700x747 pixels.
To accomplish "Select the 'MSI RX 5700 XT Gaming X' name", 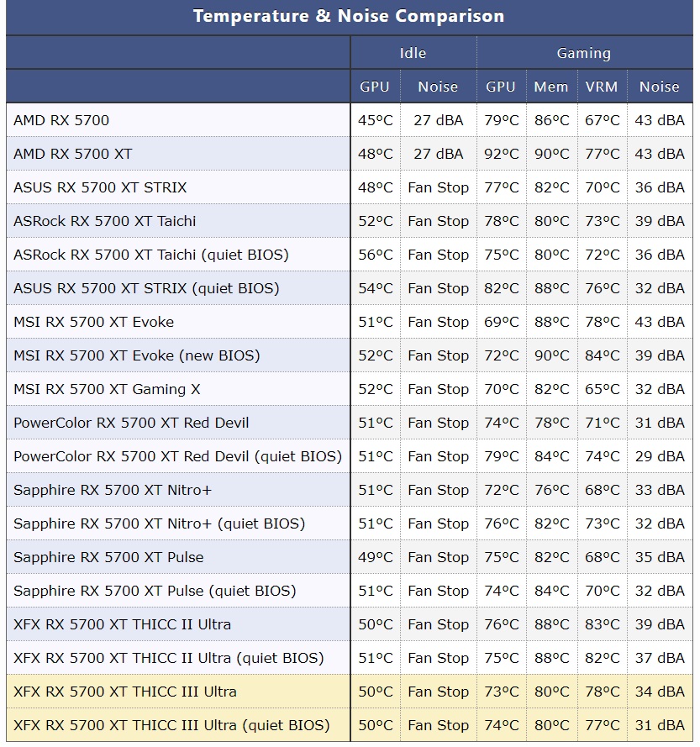I will 107,389.
